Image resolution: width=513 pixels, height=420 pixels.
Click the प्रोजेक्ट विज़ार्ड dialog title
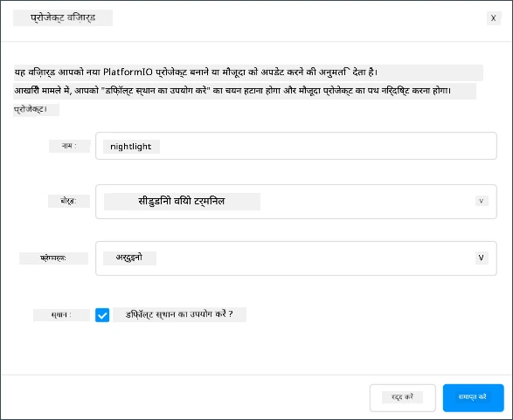[x=63, y=18]
